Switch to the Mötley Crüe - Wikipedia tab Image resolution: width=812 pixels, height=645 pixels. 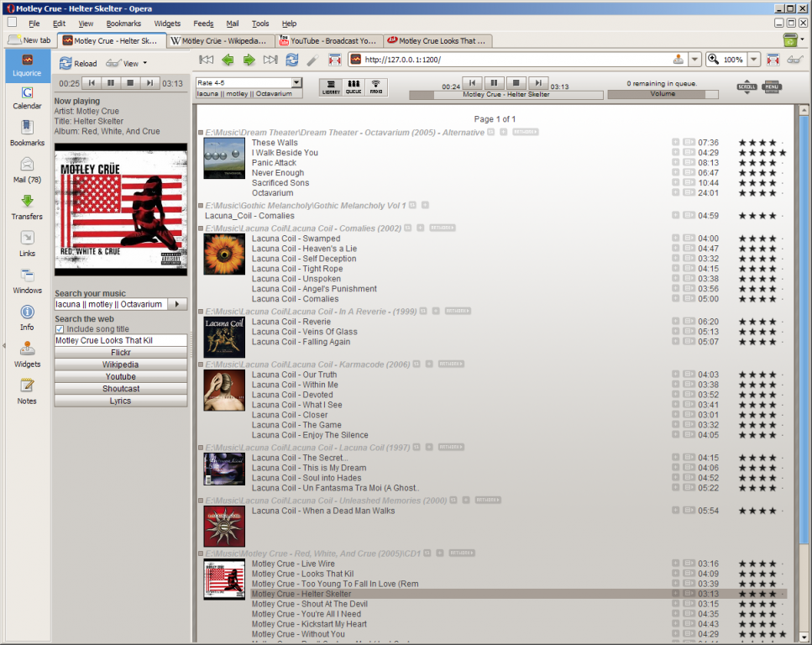[220, 40]
